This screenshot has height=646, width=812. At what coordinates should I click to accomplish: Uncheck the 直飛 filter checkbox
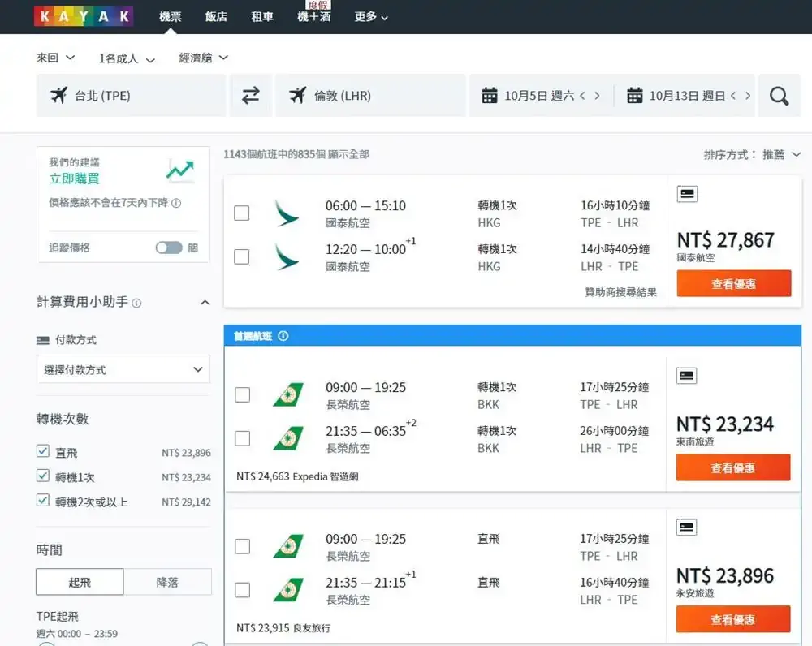pyautogui.click(x=43, y=451)
